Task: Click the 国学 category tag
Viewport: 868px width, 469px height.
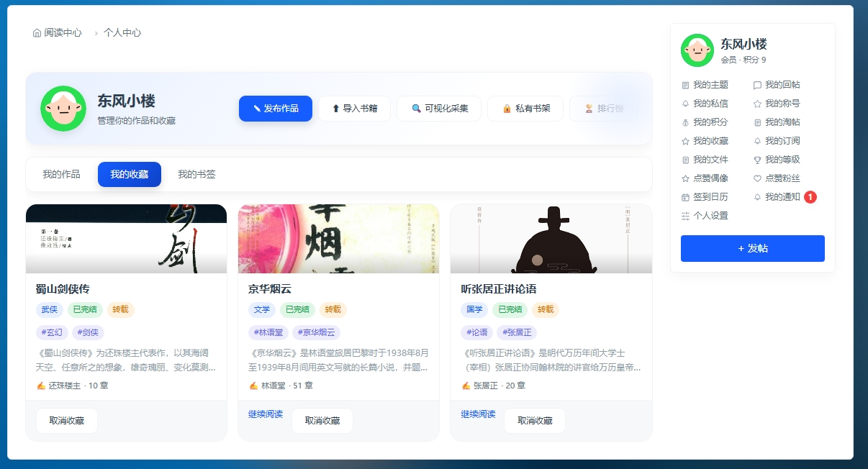Action: [474, 310]
